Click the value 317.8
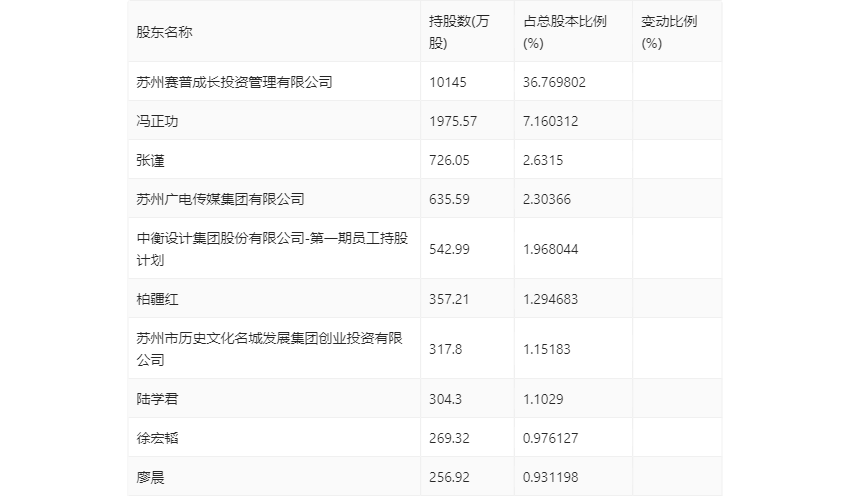This screenshot has height=496, width=850. (446, 349)
